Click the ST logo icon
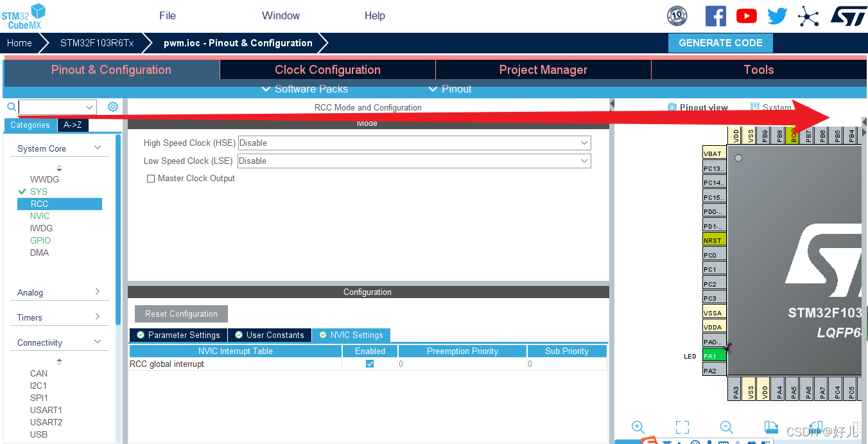This screenshot has height=444, width=868. click(x=848, y=16)
